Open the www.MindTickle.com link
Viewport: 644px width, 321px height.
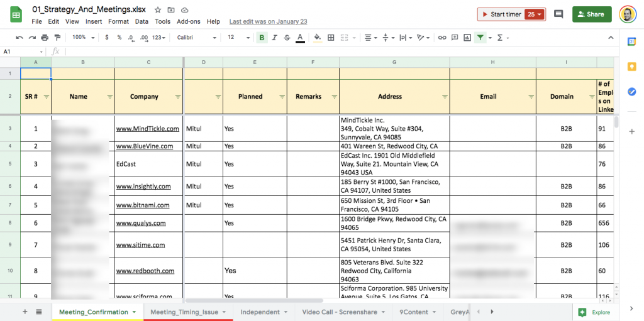[147, 129]
